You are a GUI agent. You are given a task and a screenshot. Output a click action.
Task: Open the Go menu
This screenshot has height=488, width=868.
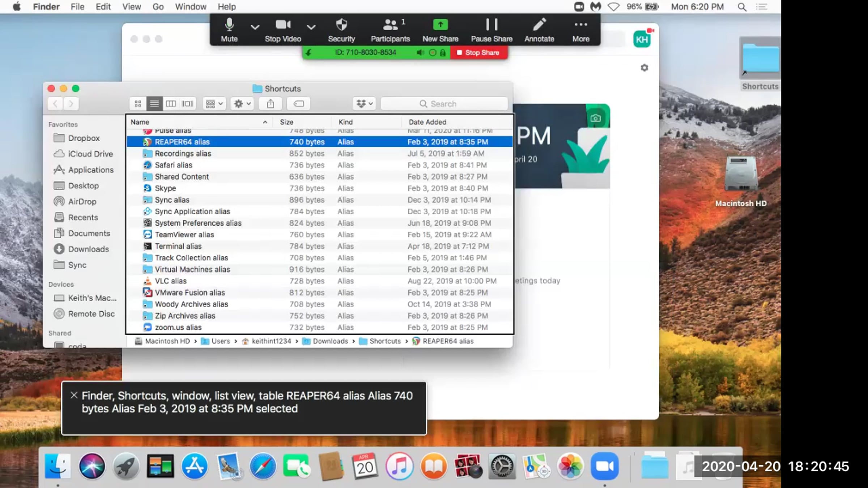pyautogui.click(x=158, y=7)
